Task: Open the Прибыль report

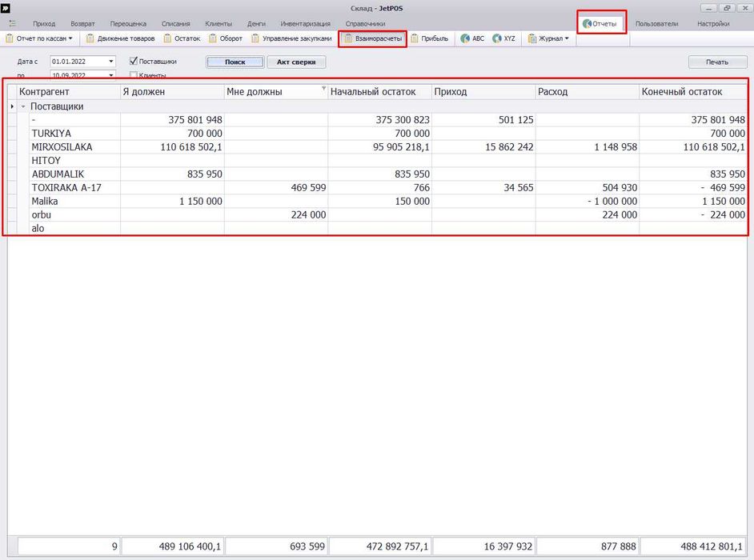Action: click(429, 38)
